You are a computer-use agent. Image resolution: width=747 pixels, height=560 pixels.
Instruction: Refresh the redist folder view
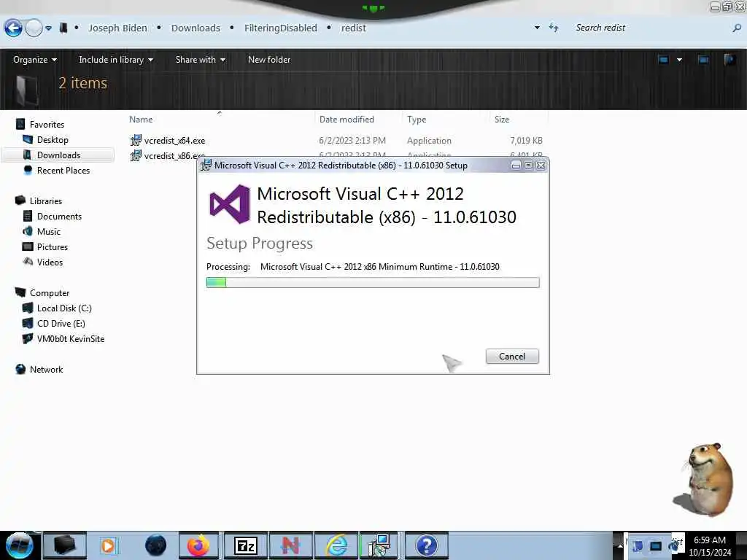click(x=554, y=28)
